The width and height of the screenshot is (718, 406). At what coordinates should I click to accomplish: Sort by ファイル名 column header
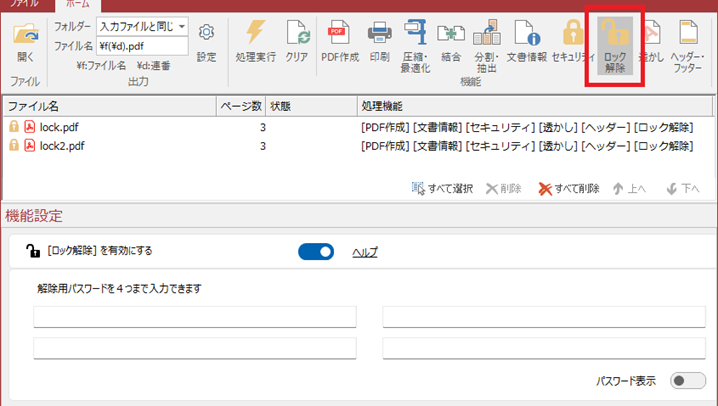110,106
